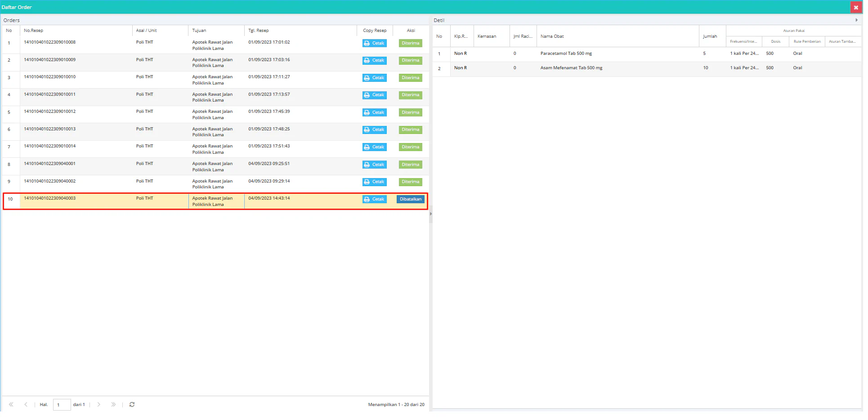
Task: Click Diterima for order 141010401022309010011
Action: tap(410, 95)
